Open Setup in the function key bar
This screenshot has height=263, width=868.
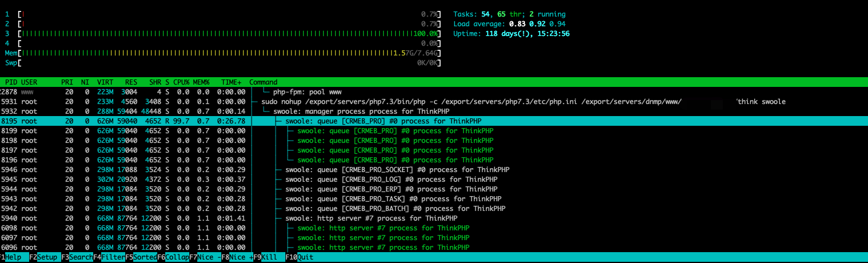pyautogui.click(x=47, y=257)
